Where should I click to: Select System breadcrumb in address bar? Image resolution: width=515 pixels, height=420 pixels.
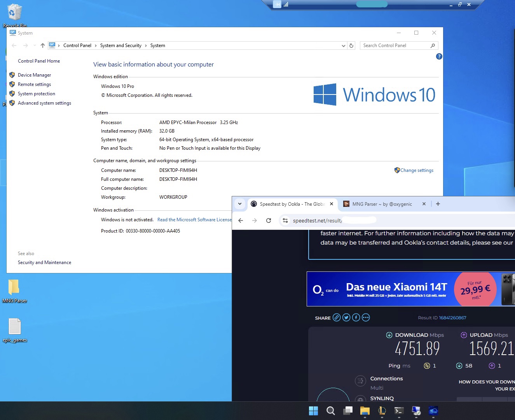click(157, 45)
